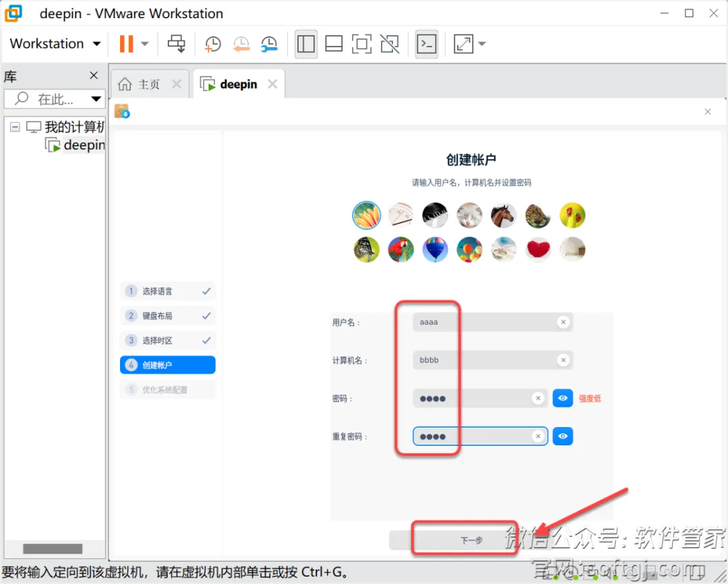
Task: Clear the password field
Action: point(538,399)
